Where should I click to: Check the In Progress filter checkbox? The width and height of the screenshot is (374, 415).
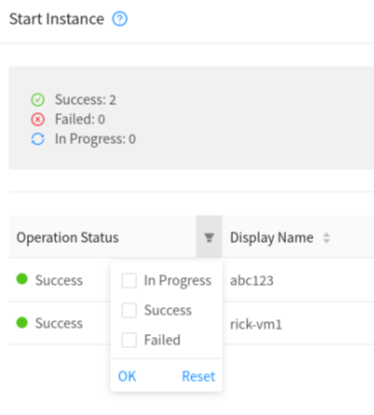[129, 280]
